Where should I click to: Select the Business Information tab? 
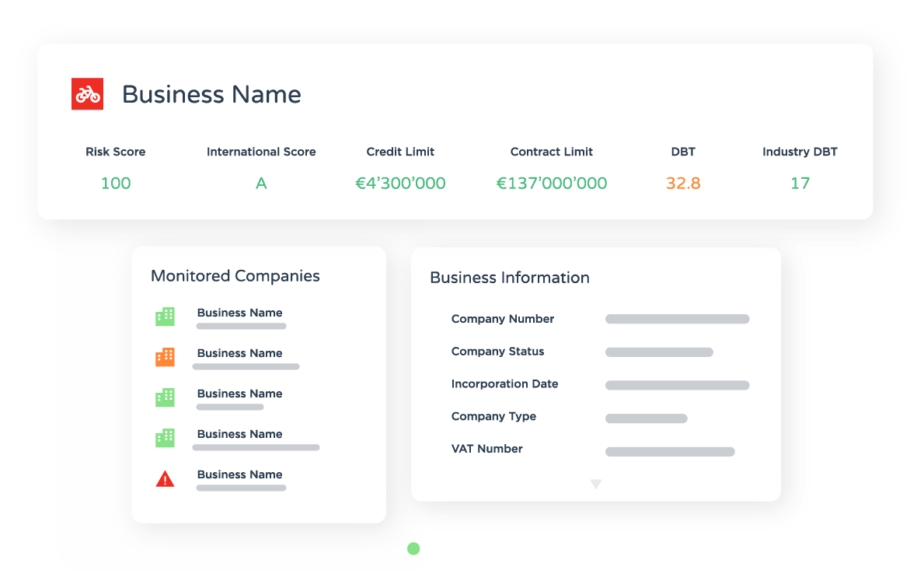coord(510,278)
